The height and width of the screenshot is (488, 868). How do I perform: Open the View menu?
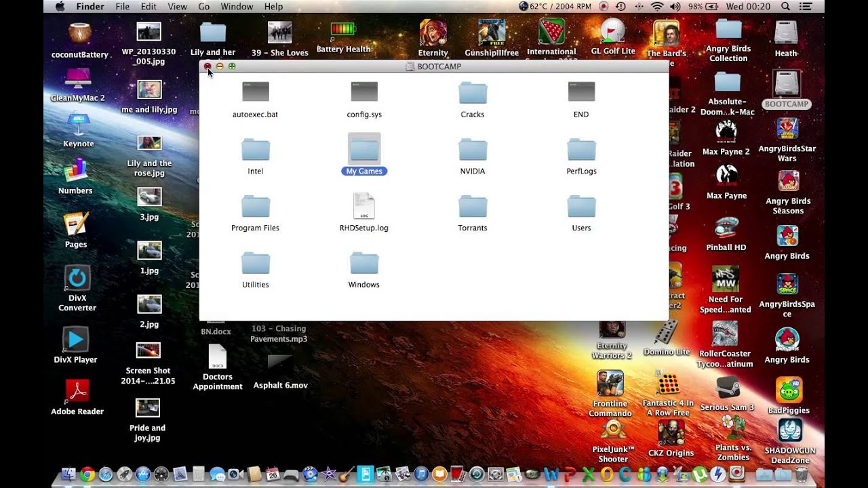click(x=177, y=6)
